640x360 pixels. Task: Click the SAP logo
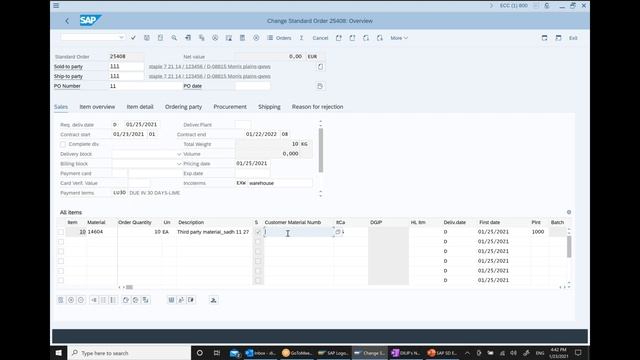point(90,20)
